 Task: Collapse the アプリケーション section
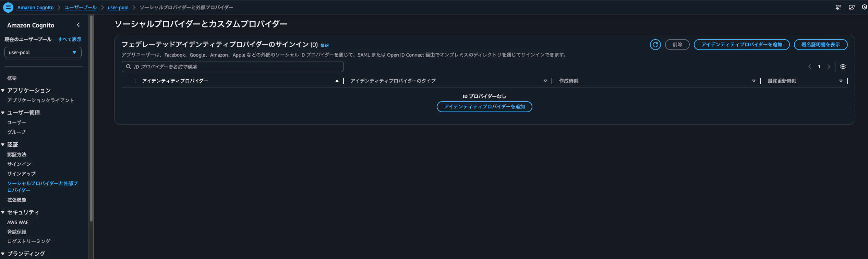[x=3, y=91]
